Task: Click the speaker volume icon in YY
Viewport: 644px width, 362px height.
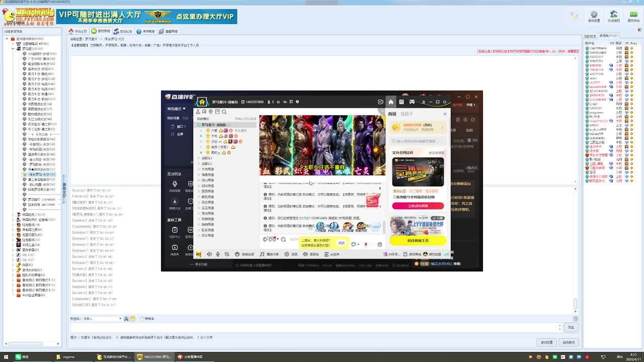Action: coord(209,254)
